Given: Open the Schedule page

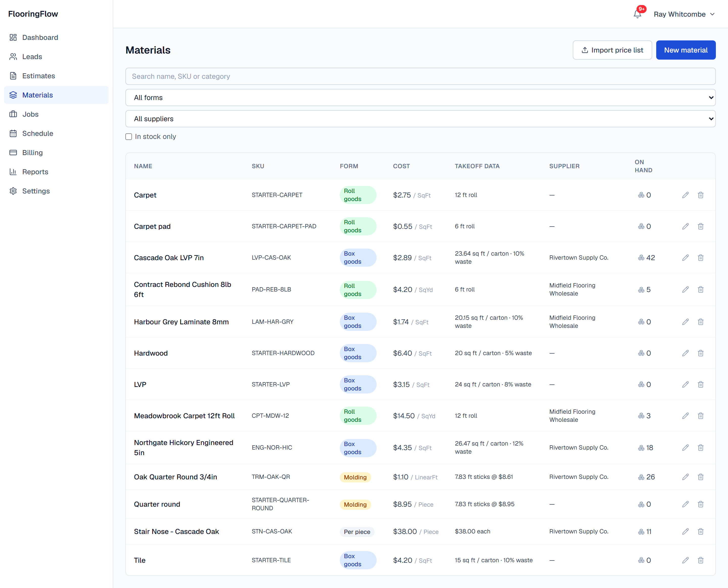Looking at the screenshot, I should click(56, 133).
